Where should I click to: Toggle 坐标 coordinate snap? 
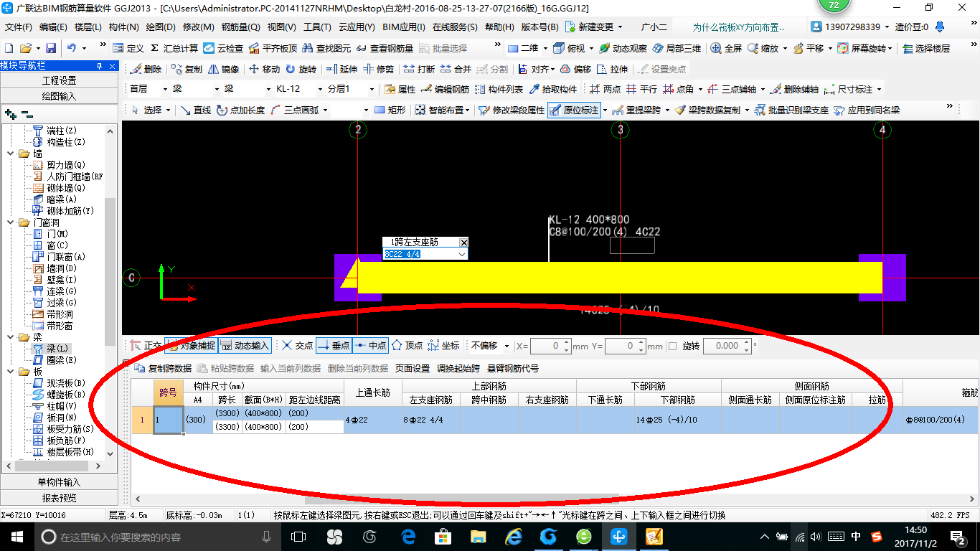pos(443,345)
